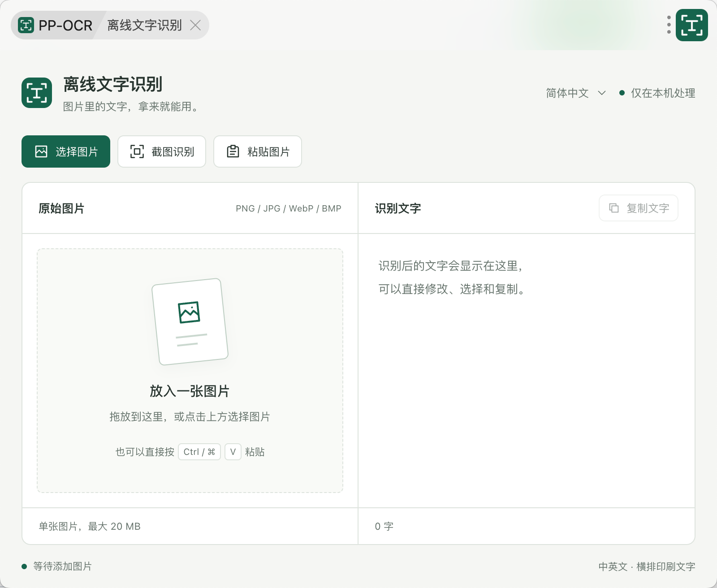Click the 选择图片 button
Screen dimensions: 717x588
tap(66, 151)
